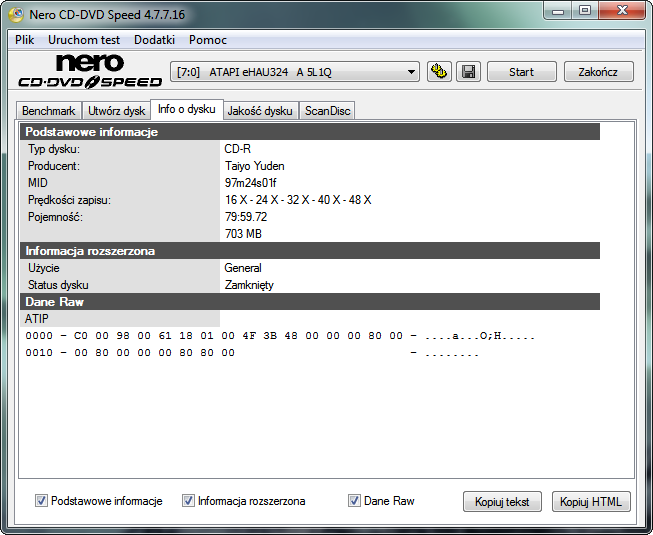Open the Plik menu
Screen dimensions: 653x535
click(x=25, y=40)
